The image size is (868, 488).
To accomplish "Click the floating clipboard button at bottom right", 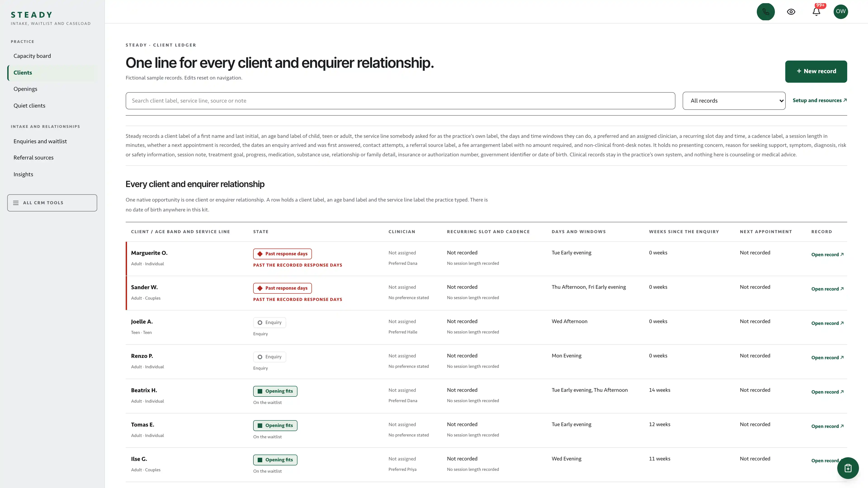I will (x=848, y=468).
